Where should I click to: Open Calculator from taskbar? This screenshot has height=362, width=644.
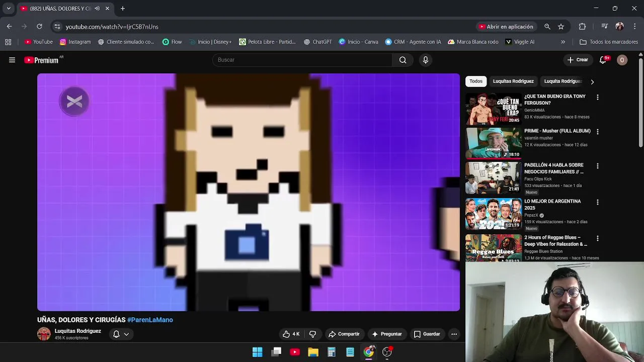[x=332, y=352]
